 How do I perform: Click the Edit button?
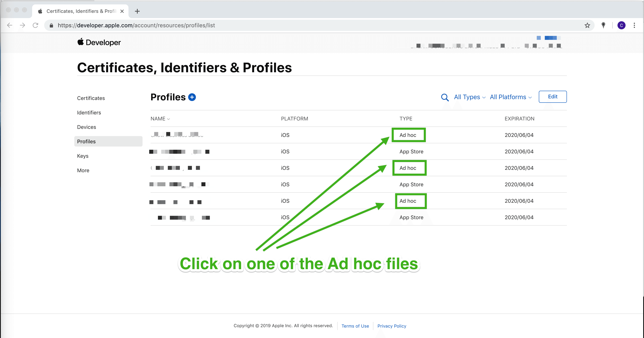(552, 97)
